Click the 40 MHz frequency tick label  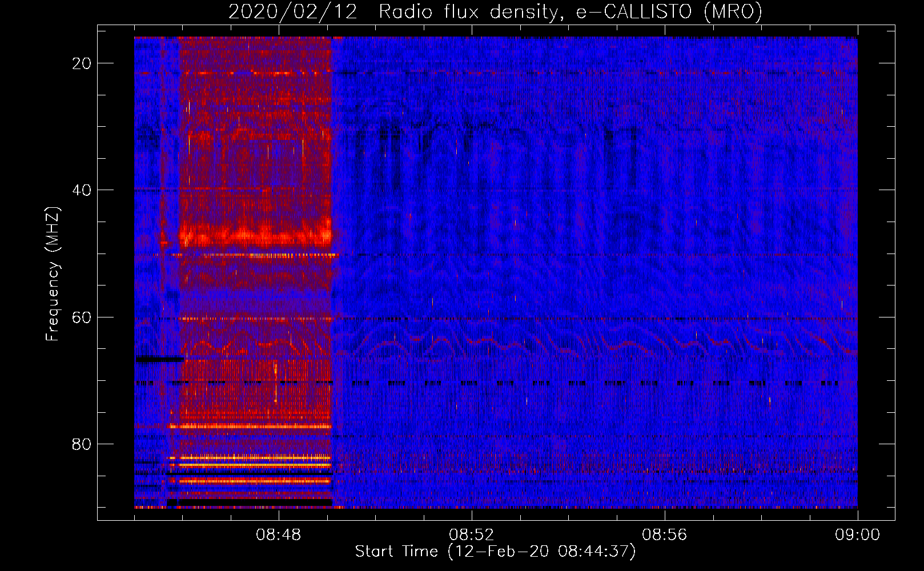(82, 190)
